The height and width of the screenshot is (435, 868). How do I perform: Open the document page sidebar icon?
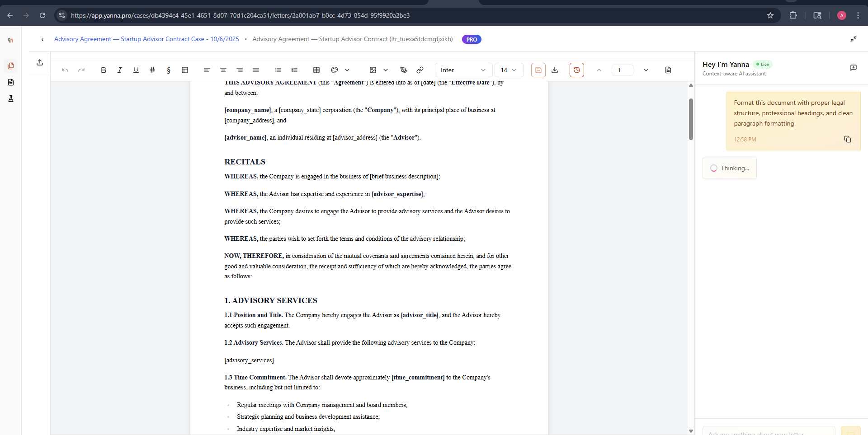point(11,82)
